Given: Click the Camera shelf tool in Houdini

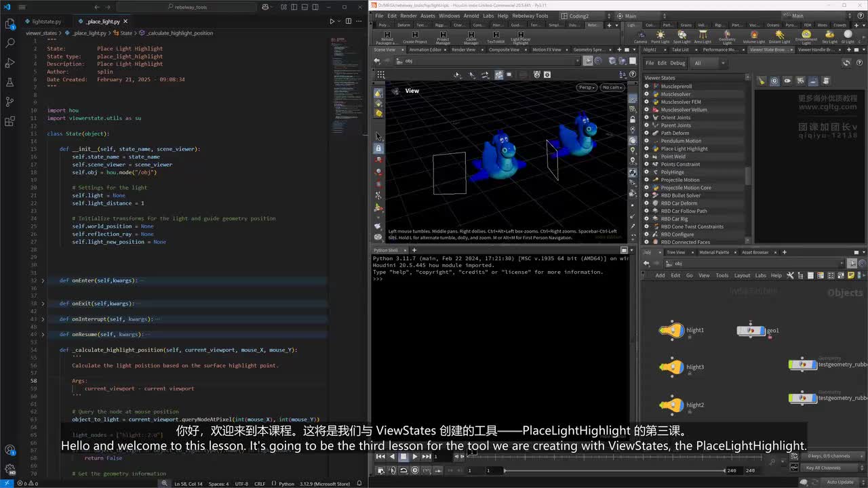Looking at the screenshot, I should (x=640, y=37).
